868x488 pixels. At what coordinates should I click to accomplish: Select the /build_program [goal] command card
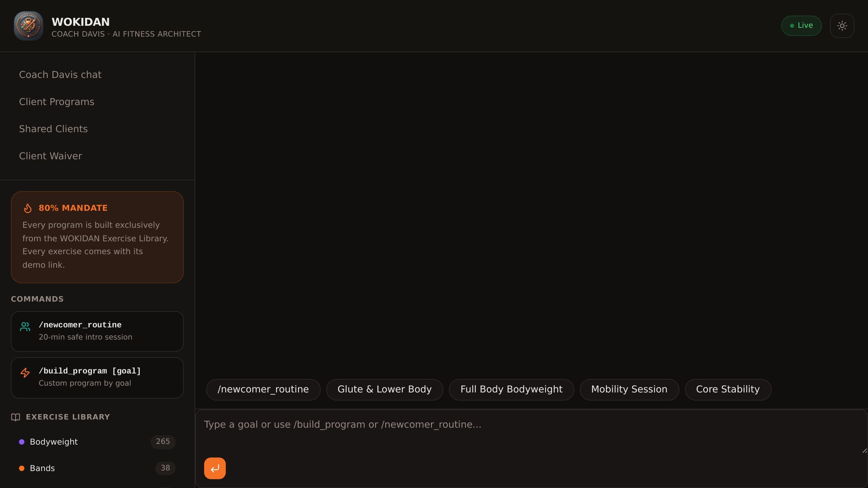click(x=97, y=378)
